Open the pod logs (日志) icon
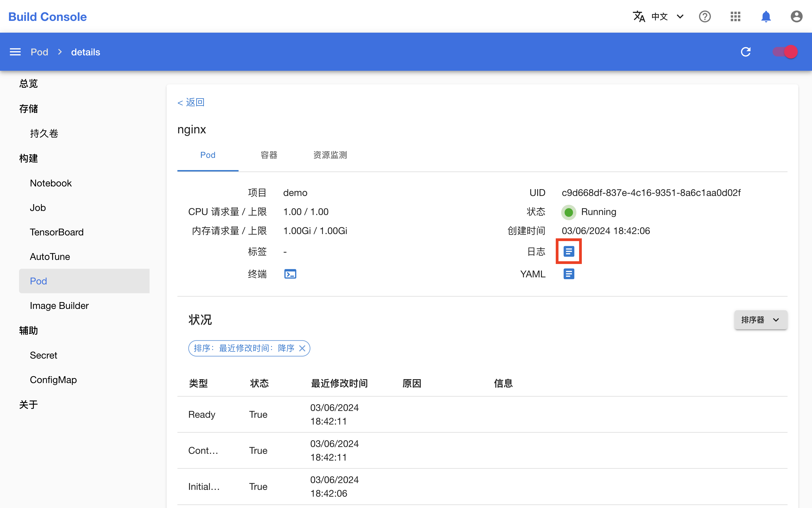Viewport: 812px width, 508px height. (x=568, y=251)
